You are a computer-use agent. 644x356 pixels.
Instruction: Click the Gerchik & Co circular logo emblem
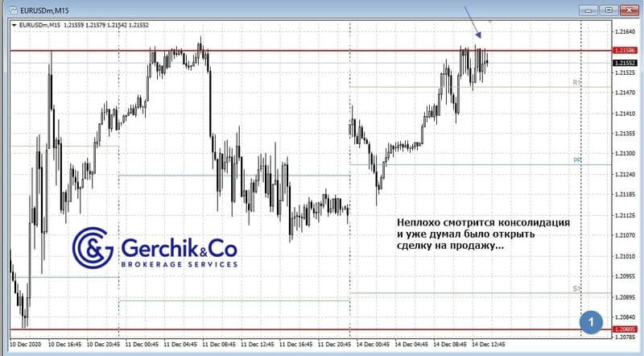click(93, 247)
